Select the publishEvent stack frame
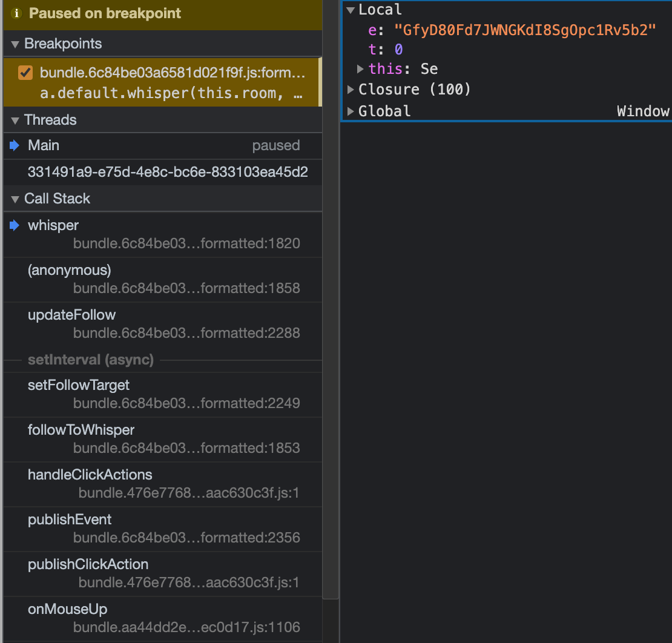The image size is (672, 643). pyautogui.click(x=70, y=519)
